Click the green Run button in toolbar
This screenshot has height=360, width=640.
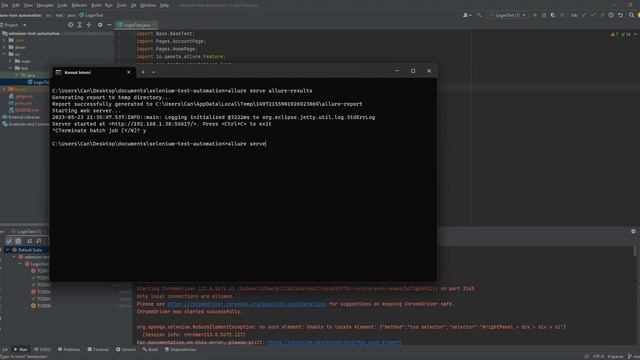pos(535,15)
